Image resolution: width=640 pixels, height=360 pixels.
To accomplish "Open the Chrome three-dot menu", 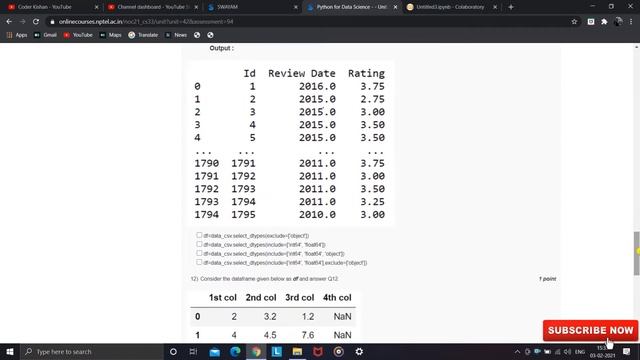I will click(x=631, y=22).
